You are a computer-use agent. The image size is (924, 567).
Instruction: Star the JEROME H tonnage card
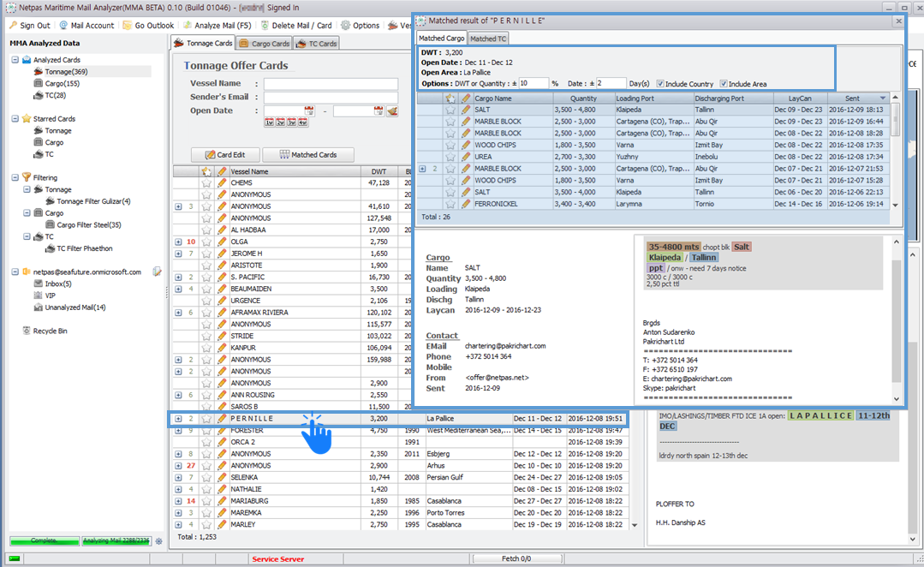(206, 254)
